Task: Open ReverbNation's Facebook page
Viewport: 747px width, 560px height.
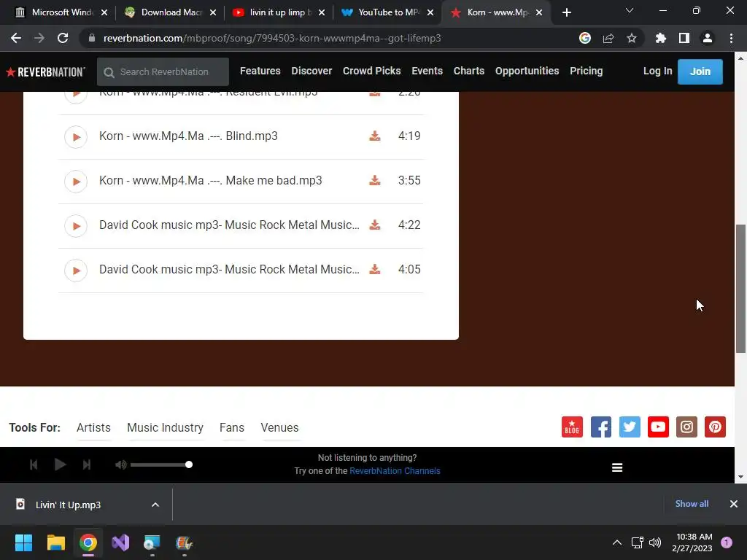Action: [601, 427]
